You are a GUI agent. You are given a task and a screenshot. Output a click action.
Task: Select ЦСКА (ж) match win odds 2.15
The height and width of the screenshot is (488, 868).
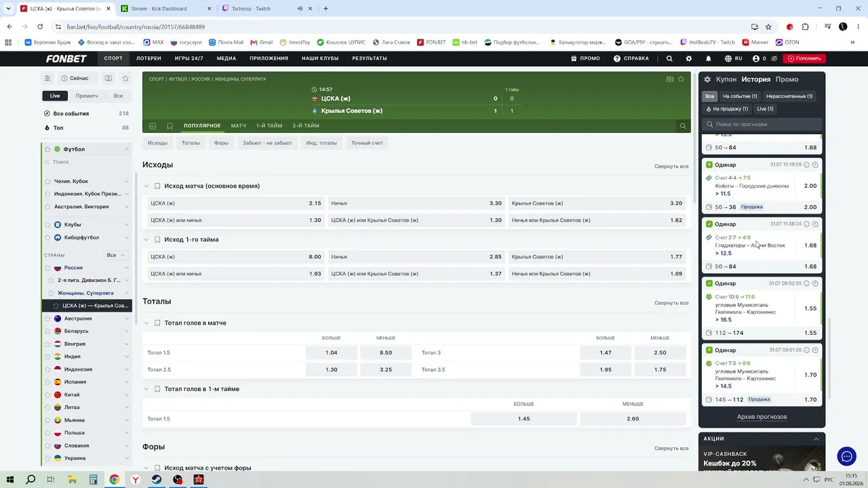coord(236,203)
